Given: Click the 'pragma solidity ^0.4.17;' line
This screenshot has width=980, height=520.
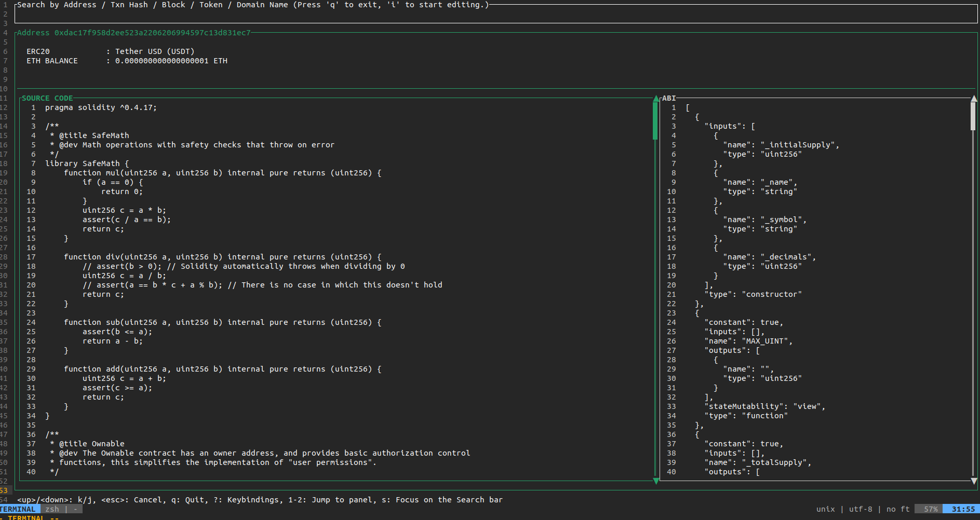Looking at the screenshot, I should point(101,107).
